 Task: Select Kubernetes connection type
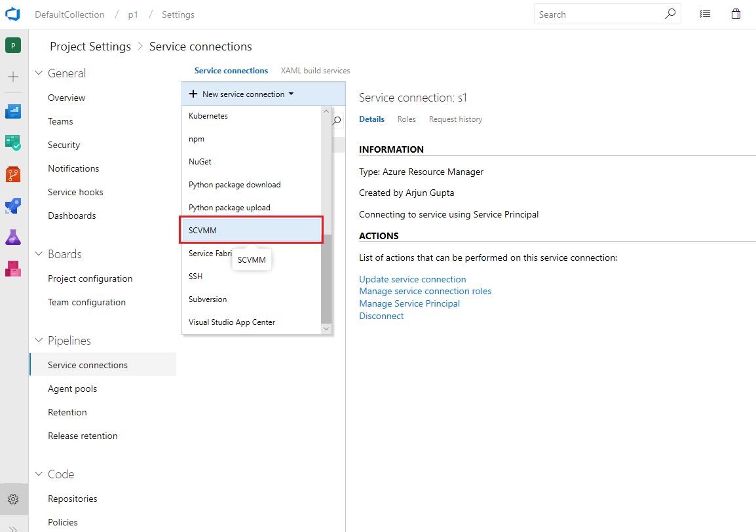[251, 116]
